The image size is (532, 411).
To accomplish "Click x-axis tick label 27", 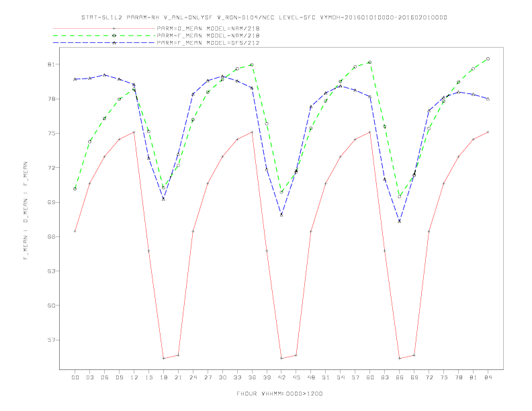I will [208, 377].
